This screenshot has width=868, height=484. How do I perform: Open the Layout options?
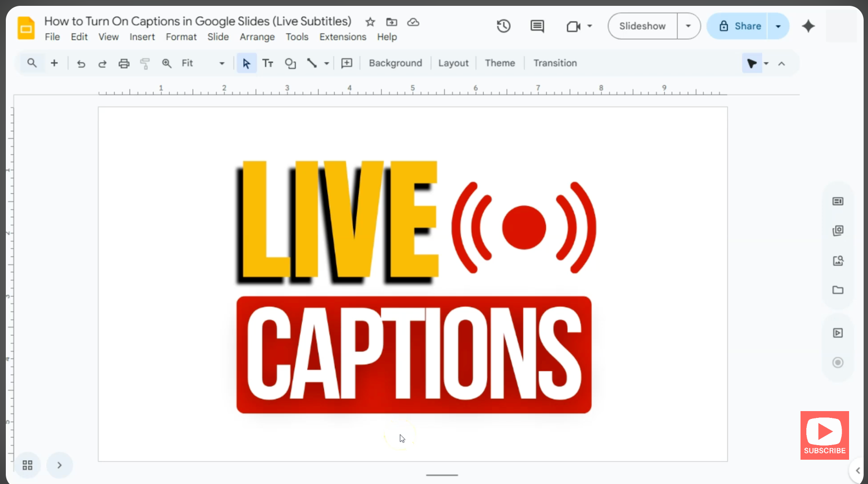(x=453, y=63)
